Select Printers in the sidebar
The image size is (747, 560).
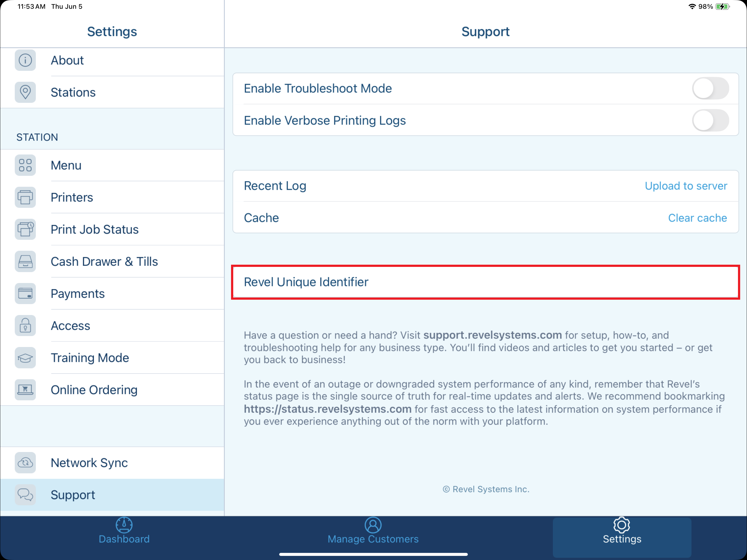[112, 197]
